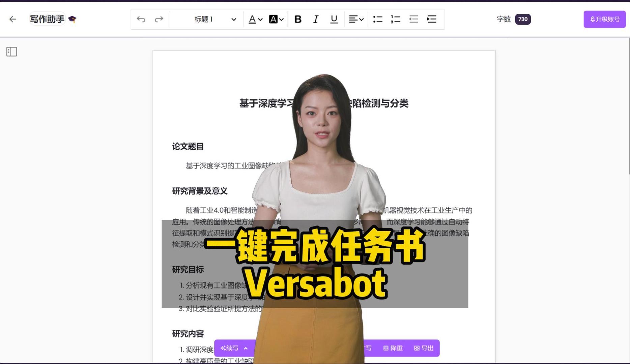Increase indentation using the indent icon
This screenshot has width=630, height=364.
pyautogui.click(x=432, y=19)
